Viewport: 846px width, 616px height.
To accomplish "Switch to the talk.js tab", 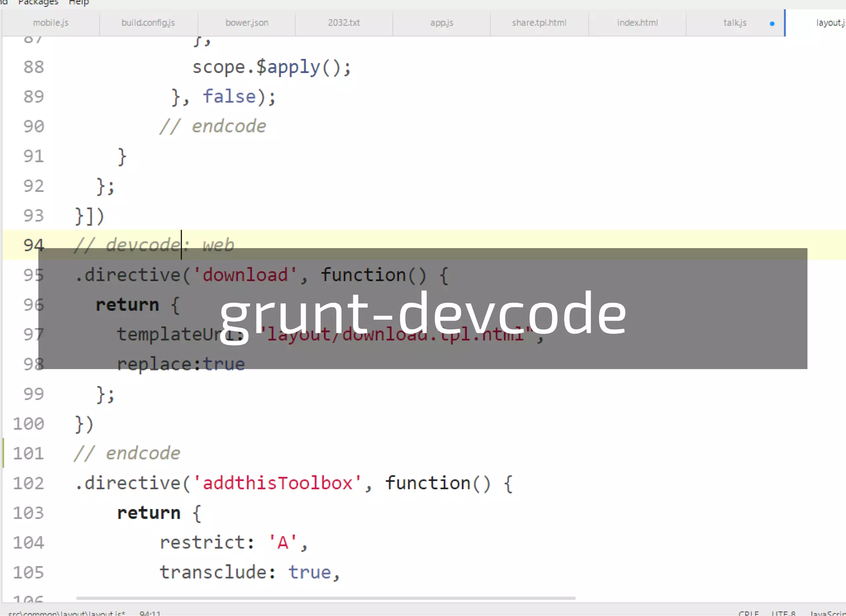I will point(735,23).
